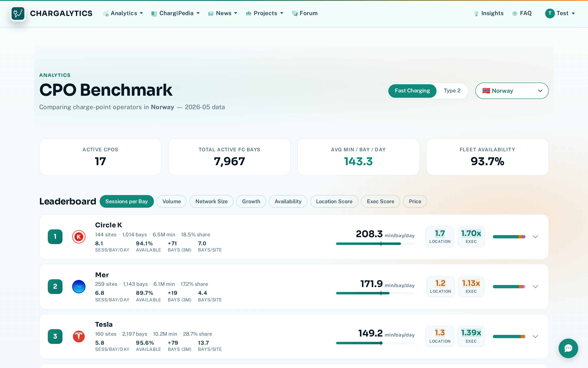Click Circle K 1.7 Location badge

(x=440, y=237)
